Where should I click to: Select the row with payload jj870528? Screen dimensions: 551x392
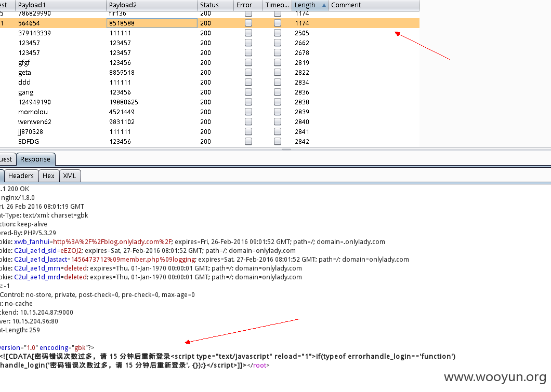click(x=209, y=131)
